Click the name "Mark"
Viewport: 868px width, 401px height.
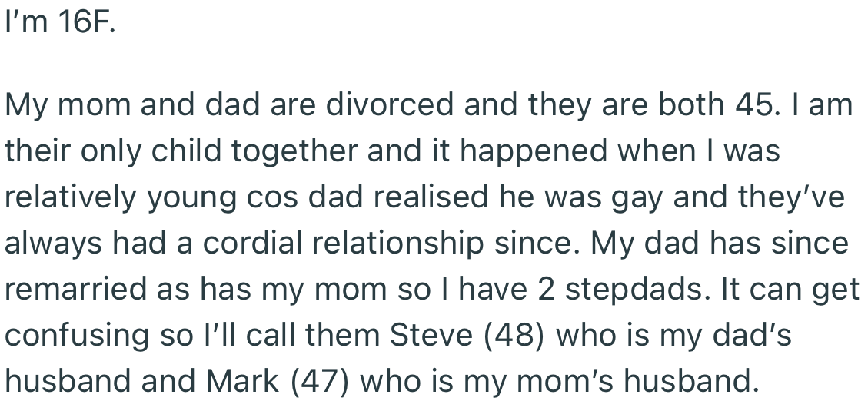241,382
